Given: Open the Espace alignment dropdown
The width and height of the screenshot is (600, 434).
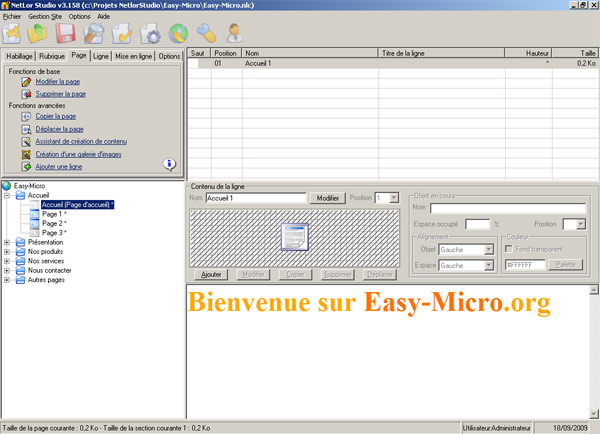Looking at the screenshot, I should [489, 266].
